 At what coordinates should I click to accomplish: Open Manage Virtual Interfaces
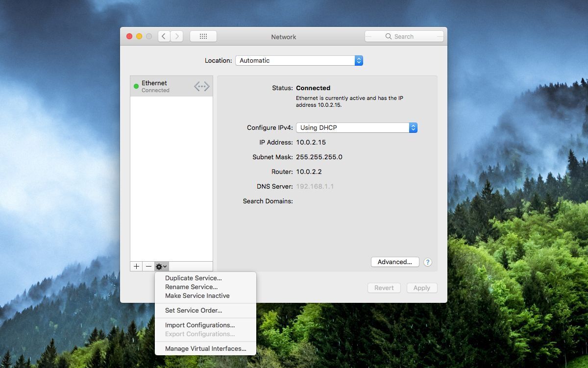pyautogui.click(x=205, y=349)
